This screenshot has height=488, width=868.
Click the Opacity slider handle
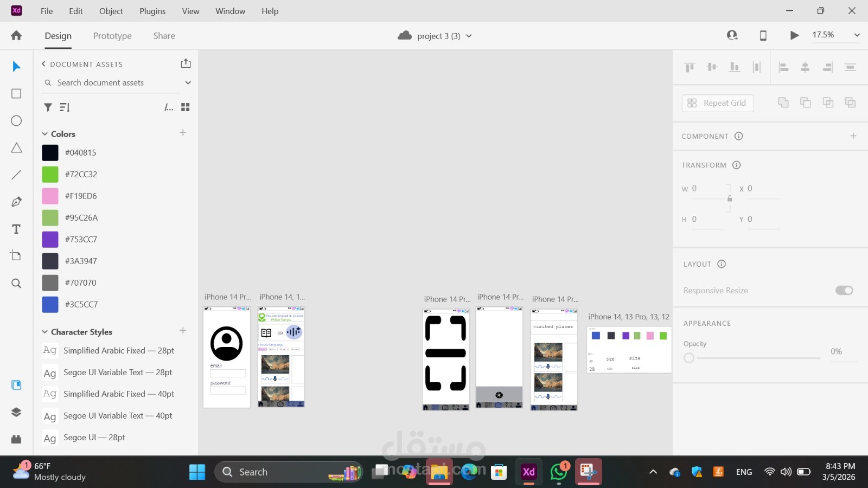click(x=689, y=358)
